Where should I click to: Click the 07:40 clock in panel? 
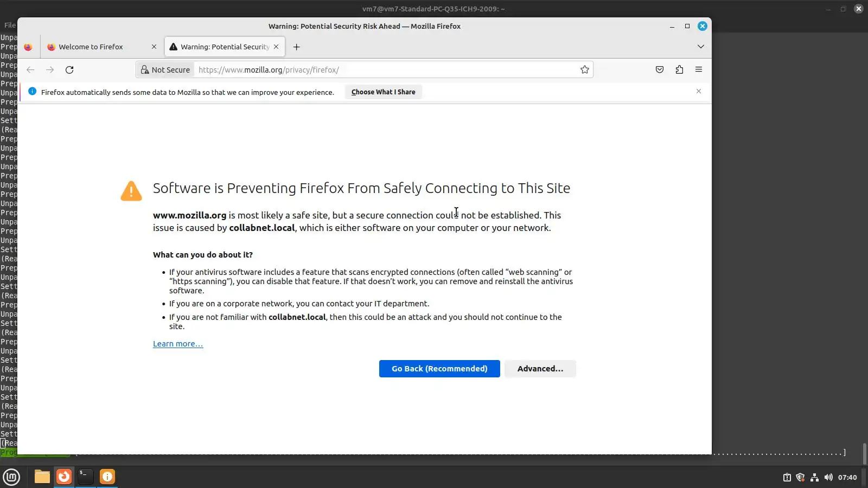tap(847, 478)
